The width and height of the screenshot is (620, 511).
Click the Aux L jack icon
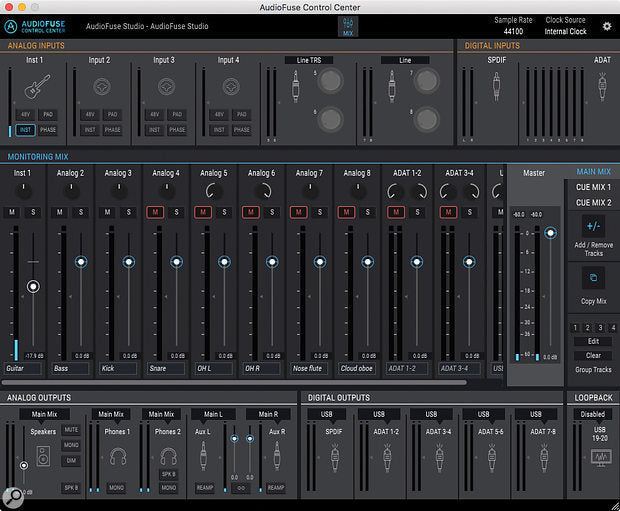click(203, 456)
